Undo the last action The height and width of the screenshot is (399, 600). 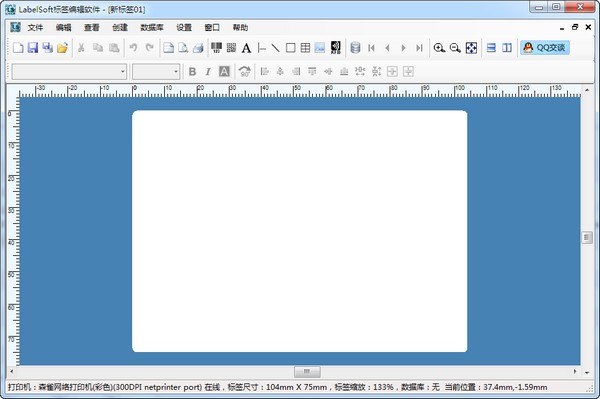point(133,48)
